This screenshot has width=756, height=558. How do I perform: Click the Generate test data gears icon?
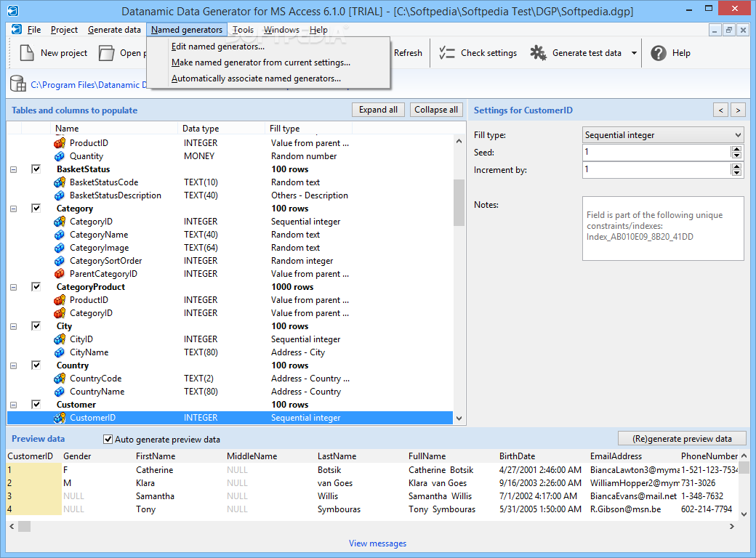(x=538, y=52)
